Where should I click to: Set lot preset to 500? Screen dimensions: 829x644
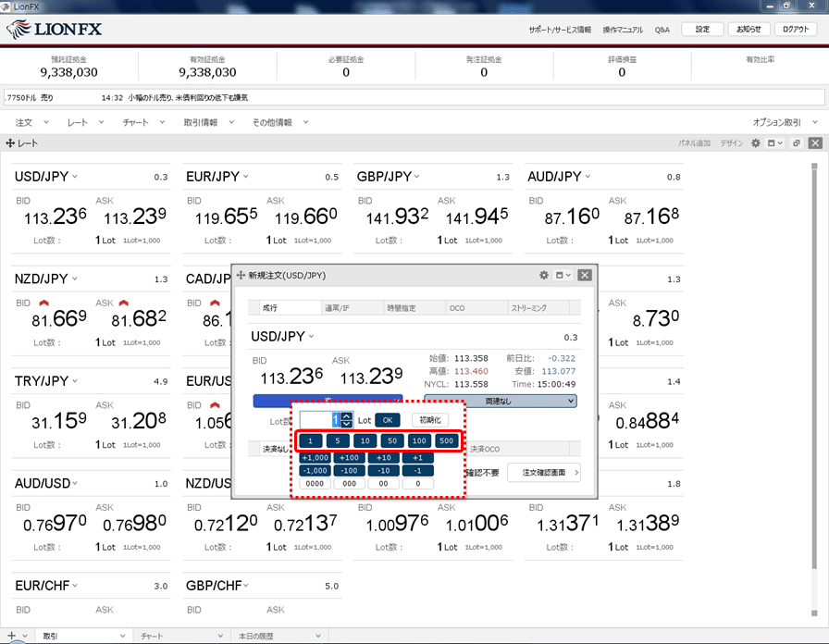pyautogui.click(x=446, y=440)
